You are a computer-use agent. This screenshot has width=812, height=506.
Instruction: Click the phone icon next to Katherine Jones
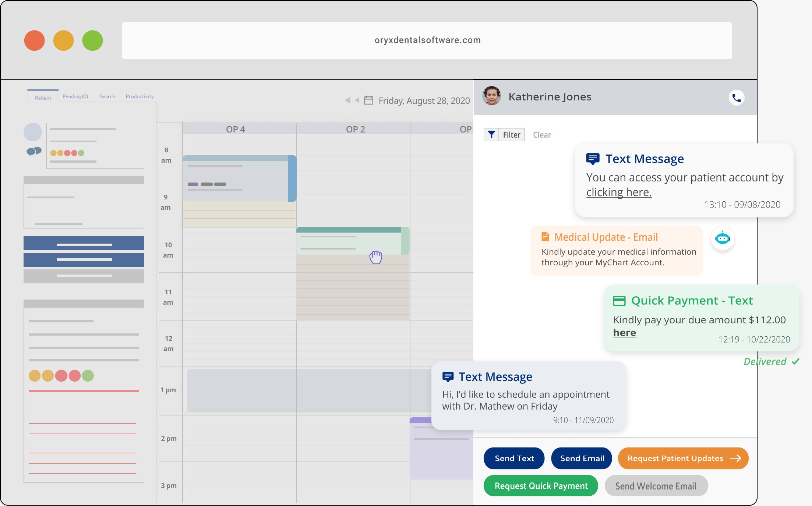click(736, 97)
